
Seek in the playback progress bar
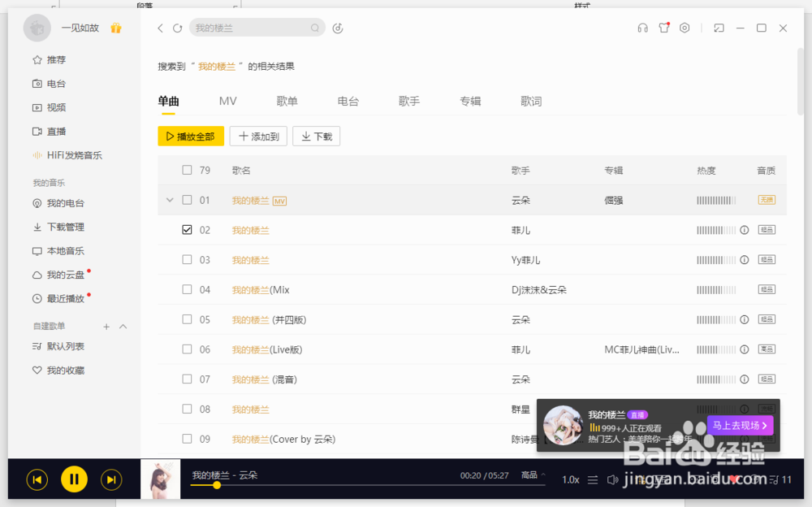coord(368,485)
